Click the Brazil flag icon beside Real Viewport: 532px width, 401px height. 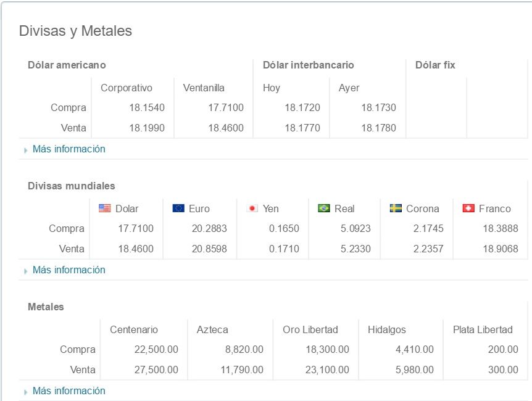pos(324,209)
